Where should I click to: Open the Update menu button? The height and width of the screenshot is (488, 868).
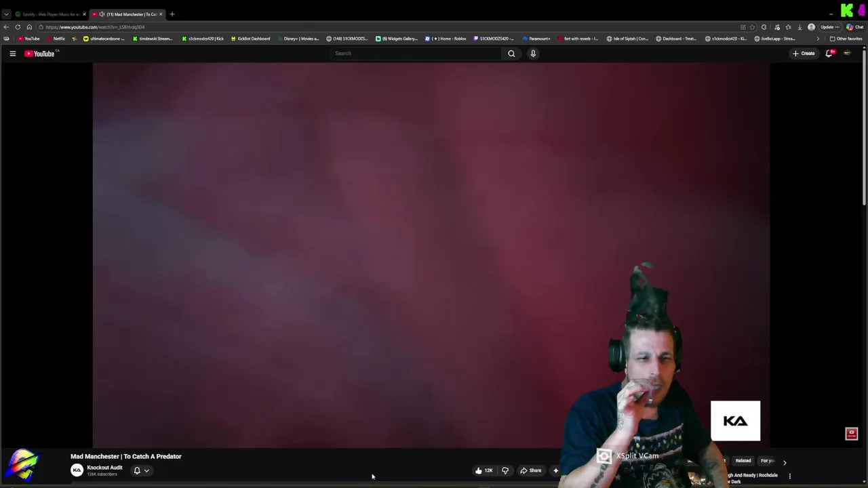point(831,27)
